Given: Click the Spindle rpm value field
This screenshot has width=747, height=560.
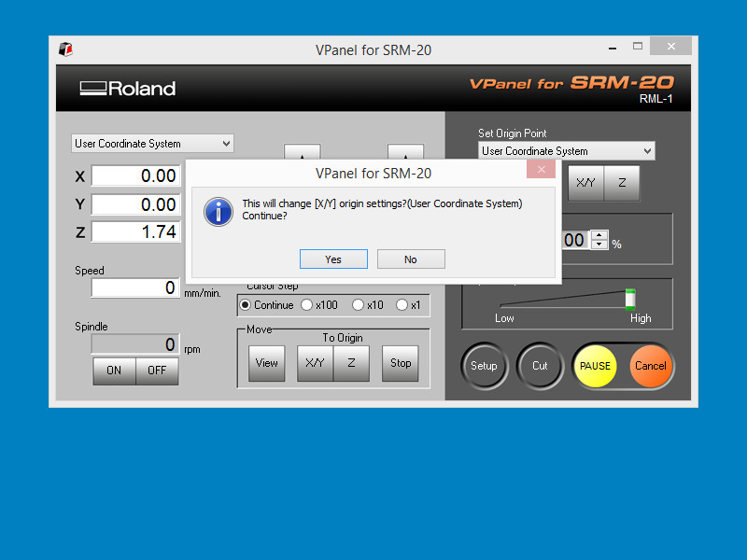Looking at the screenshot, I should click(x=135, y=344).
